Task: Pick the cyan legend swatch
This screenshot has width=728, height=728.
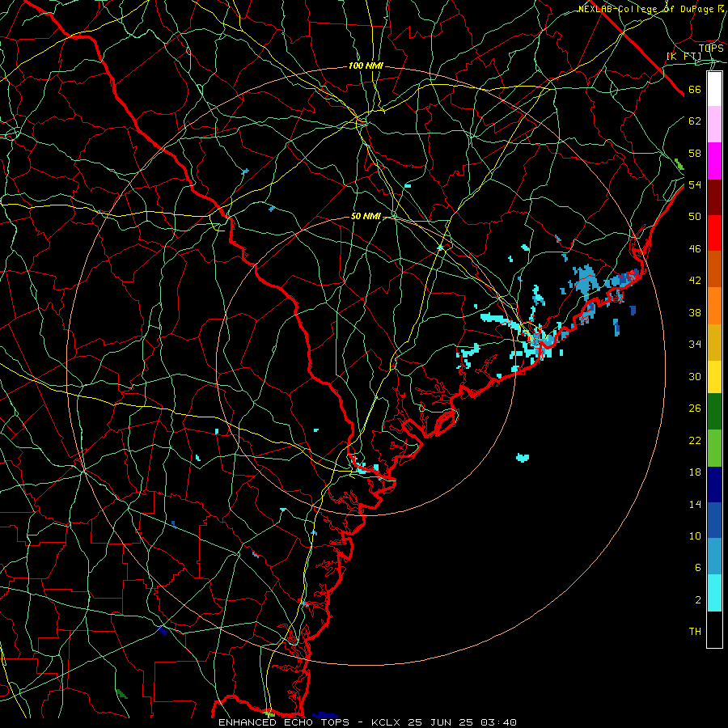Action: click(x=714, y=593)
